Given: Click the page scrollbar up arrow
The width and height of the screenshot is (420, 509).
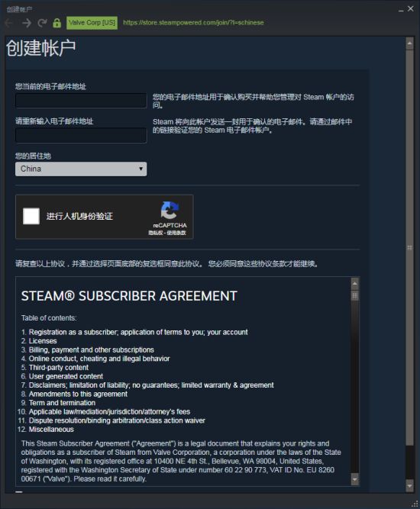Looking at the screenshot, I should pos(409,43).
